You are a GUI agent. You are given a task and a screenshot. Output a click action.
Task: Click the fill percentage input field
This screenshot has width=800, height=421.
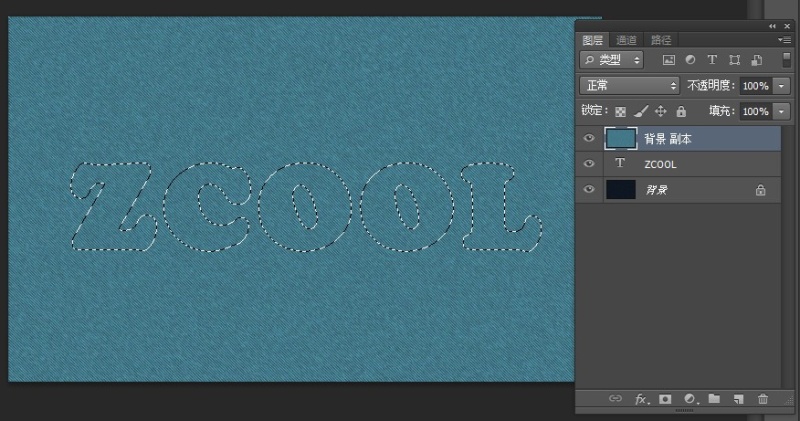(x=755, y=112)
